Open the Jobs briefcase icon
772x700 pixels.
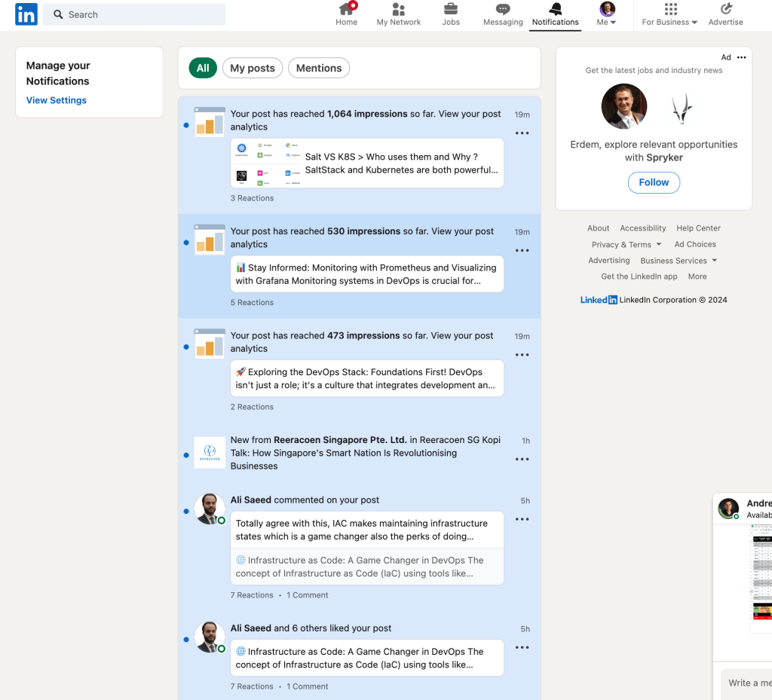coord(451,9)
